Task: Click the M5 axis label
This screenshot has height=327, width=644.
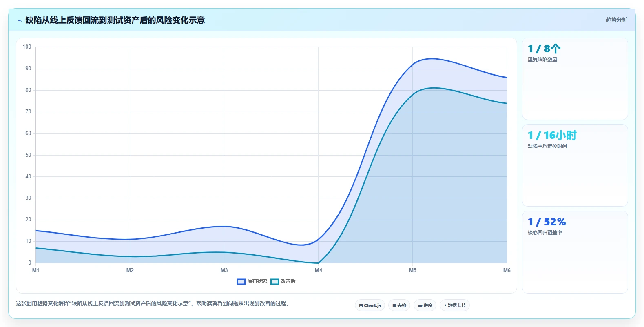Action: (x=413, y=270)
